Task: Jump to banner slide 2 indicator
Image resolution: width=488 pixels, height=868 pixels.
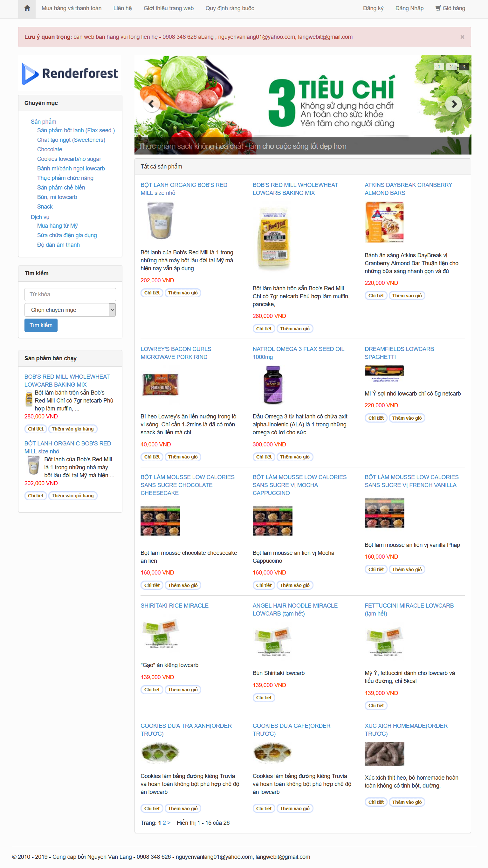Action: tap(451, 66)
